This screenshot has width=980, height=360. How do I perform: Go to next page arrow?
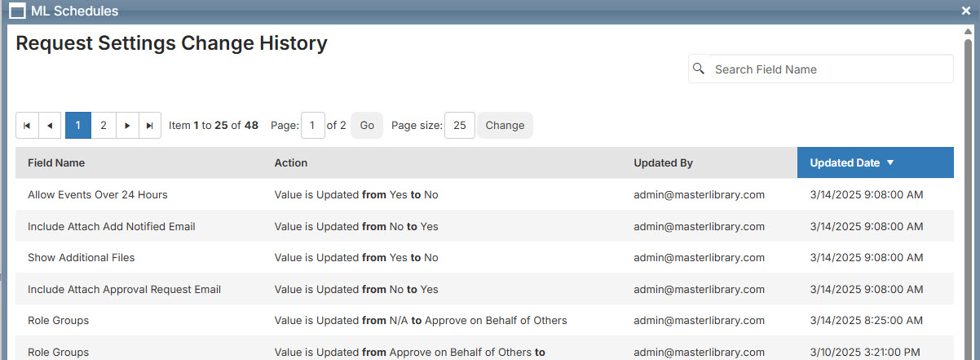[x=126, y=126]
